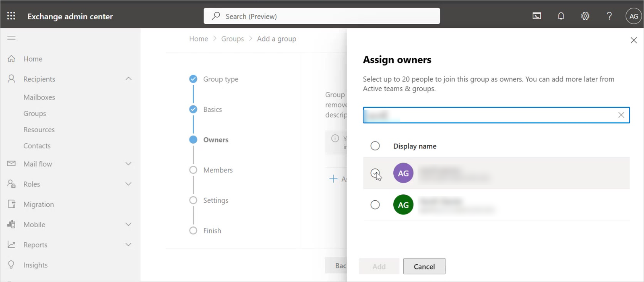644x282 pixels.
Task: Open Migration page
Action: (39, 204)
